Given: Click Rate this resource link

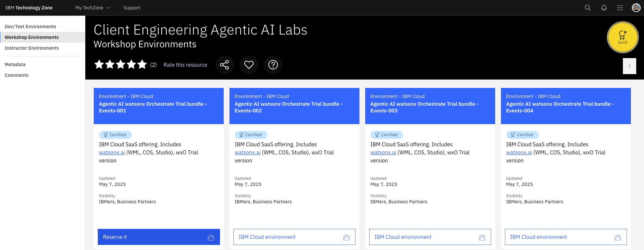Looking at the screenshot, I should (185, 65).
